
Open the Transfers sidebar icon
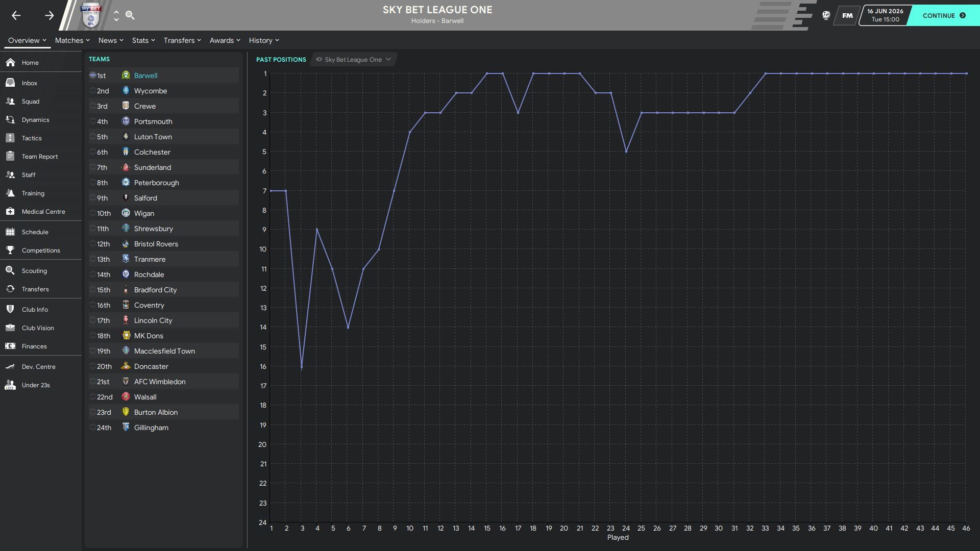10,289
